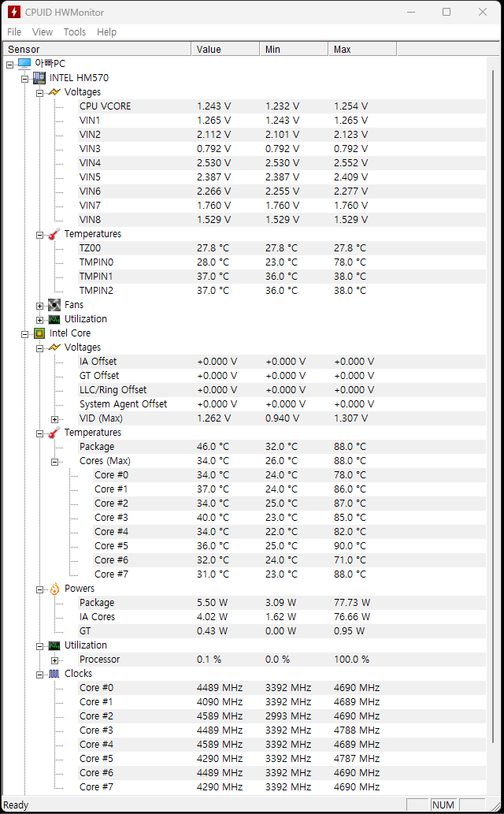Click the voltage icon under INTEL HM570
The image size is (504, 814).
click(x=54, y=92)
